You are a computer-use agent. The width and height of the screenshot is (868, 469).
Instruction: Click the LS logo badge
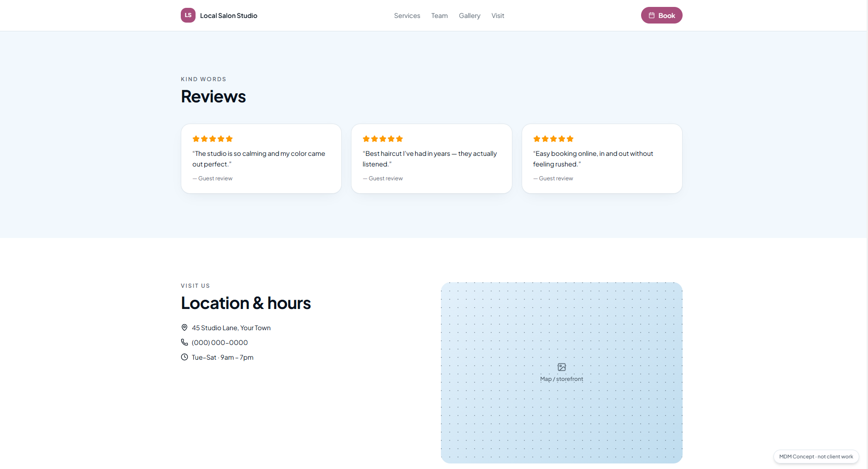188,15
